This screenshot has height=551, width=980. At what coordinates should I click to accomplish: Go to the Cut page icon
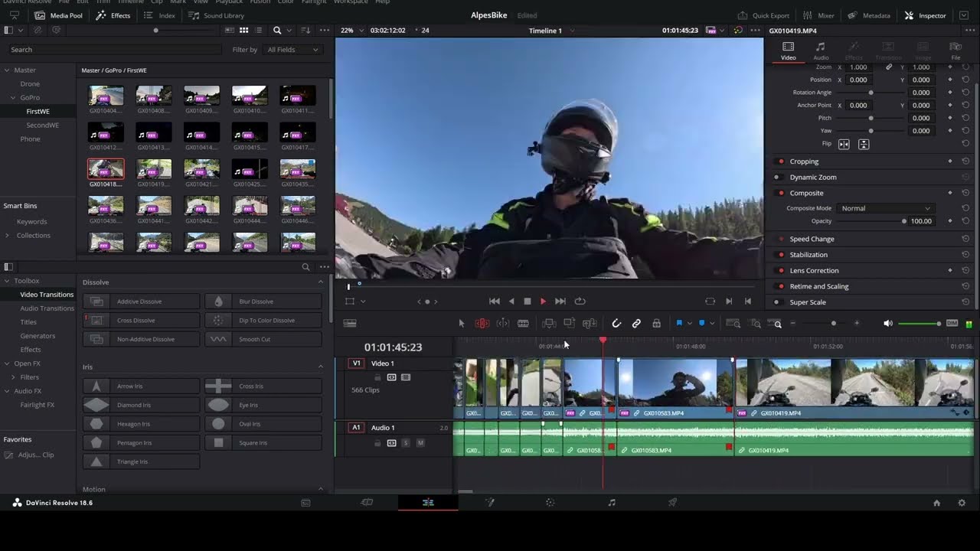(x=367, y=503)
